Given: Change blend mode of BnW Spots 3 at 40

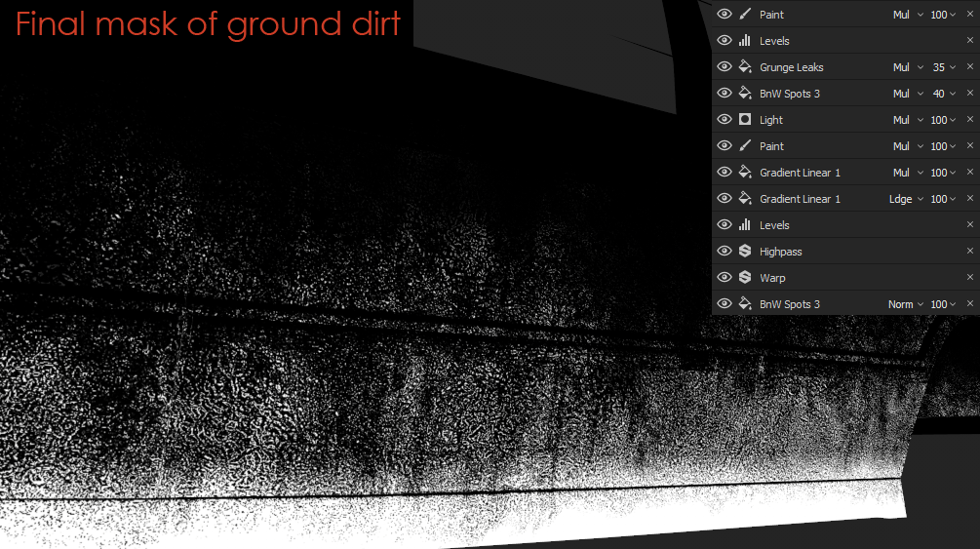Looking at the screenshot, I should [908, 94].
